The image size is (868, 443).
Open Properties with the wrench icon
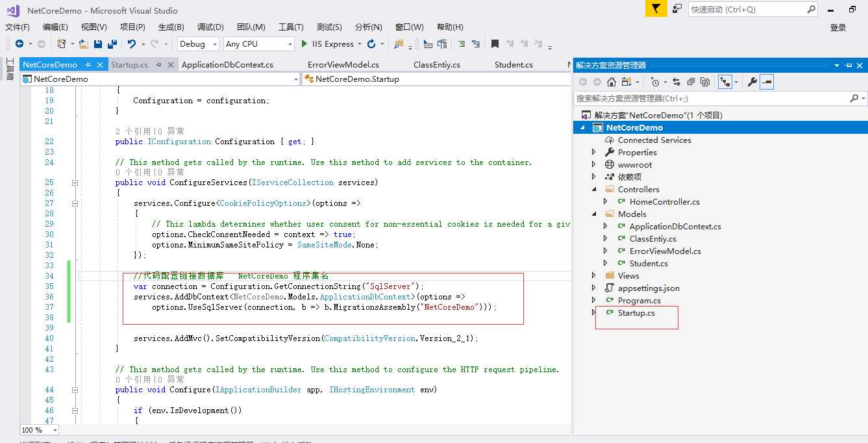click(752, 82)
